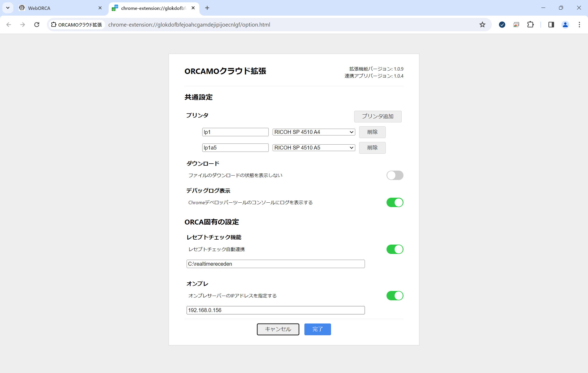Viewport: 588px width, 373px height.
Task: Open the ORCAMO cloud extension toolbar icon
Action: (516, 24)
